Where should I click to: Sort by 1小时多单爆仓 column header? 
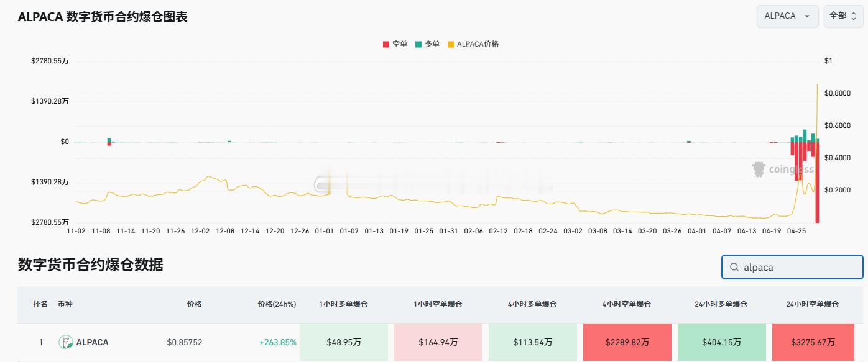[344, 304]
